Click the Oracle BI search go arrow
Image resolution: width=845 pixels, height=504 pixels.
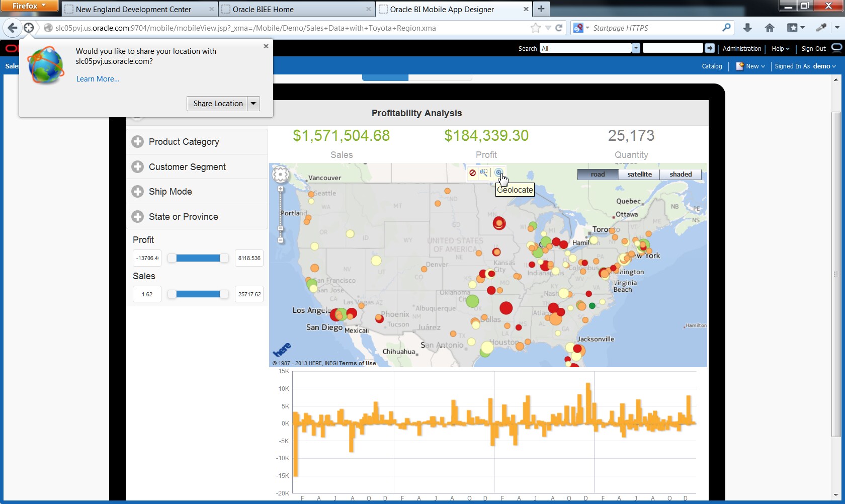pyautogui.click(x=710, y=48)
